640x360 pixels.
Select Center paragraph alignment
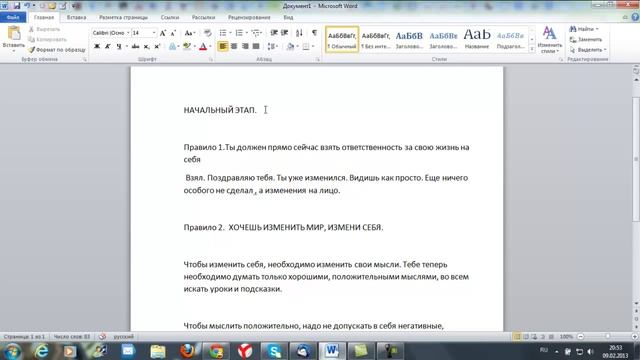234,47
